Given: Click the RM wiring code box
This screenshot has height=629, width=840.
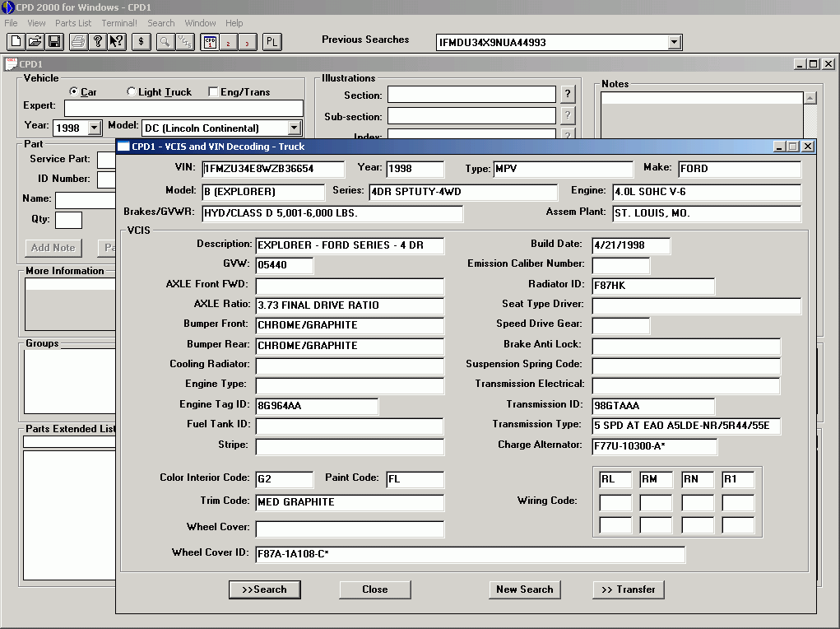Looking at the screenshot, I should pos(657,479).
